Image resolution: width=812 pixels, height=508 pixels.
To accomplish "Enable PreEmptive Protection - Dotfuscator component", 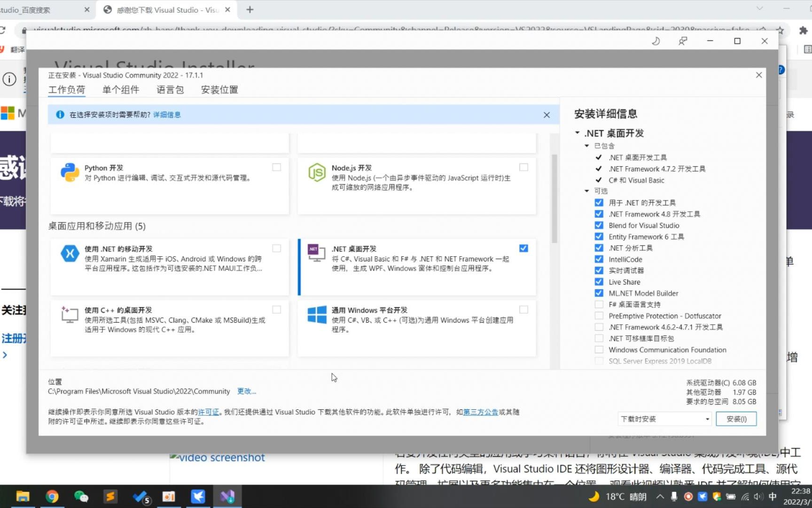I will (x=599, y=316).
